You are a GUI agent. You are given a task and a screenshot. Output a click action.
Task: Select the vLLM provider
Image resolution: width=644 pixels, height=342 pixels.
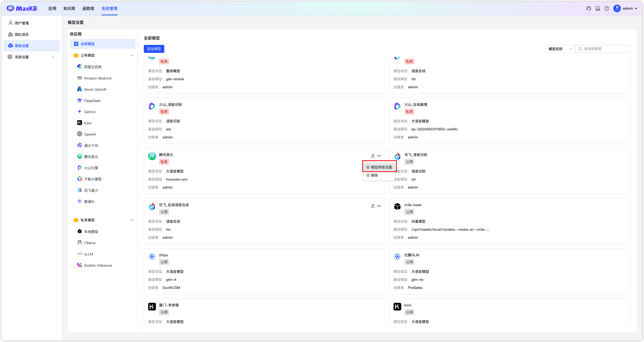coord(88,254)
